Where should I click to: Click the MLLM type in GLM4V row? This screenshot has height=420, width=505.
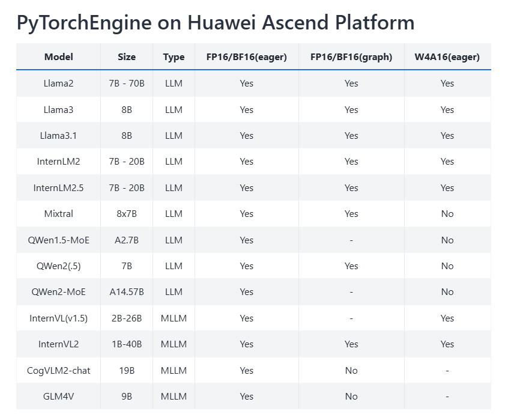pyautogui.click(x=174, y=396)
